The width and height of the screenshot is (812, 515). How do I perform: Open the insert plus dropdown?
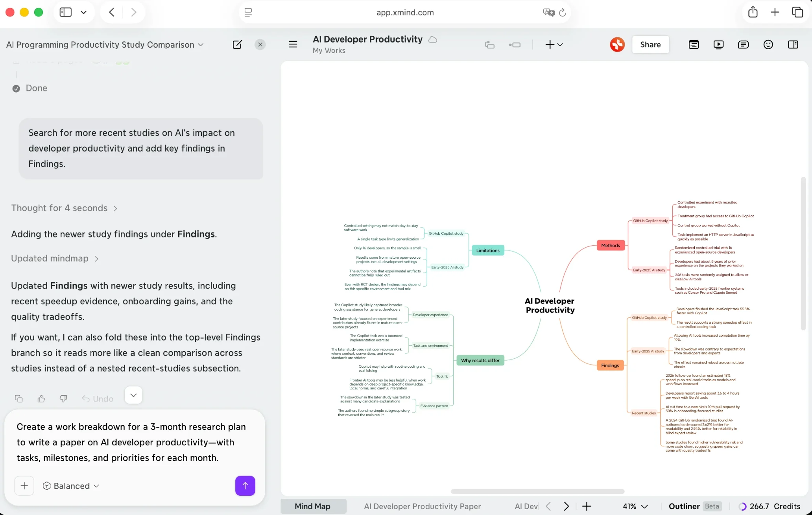point(554,45)
